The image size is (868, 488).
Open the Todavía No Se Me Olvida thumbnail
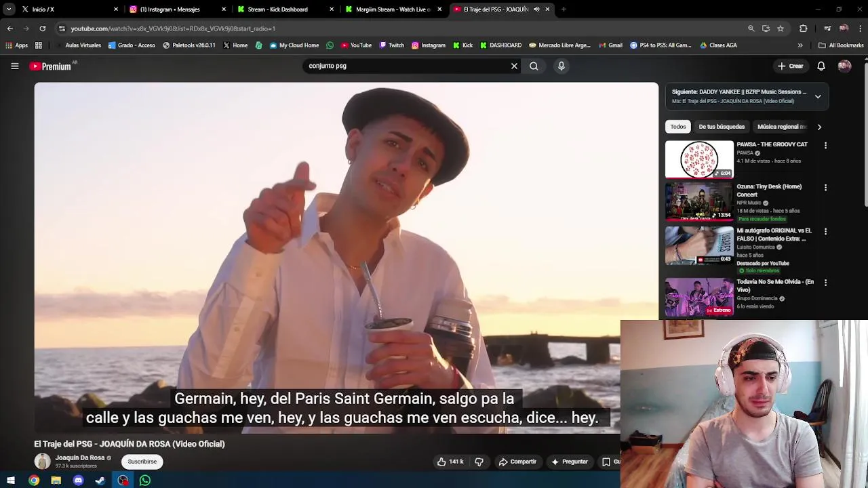[x=699, y=297]
